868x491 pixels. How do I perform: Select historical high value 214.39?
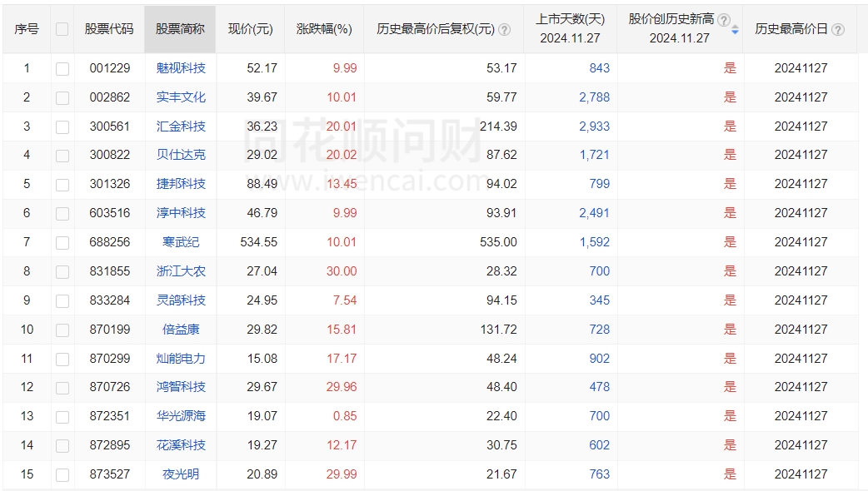[x=498, y=126]
